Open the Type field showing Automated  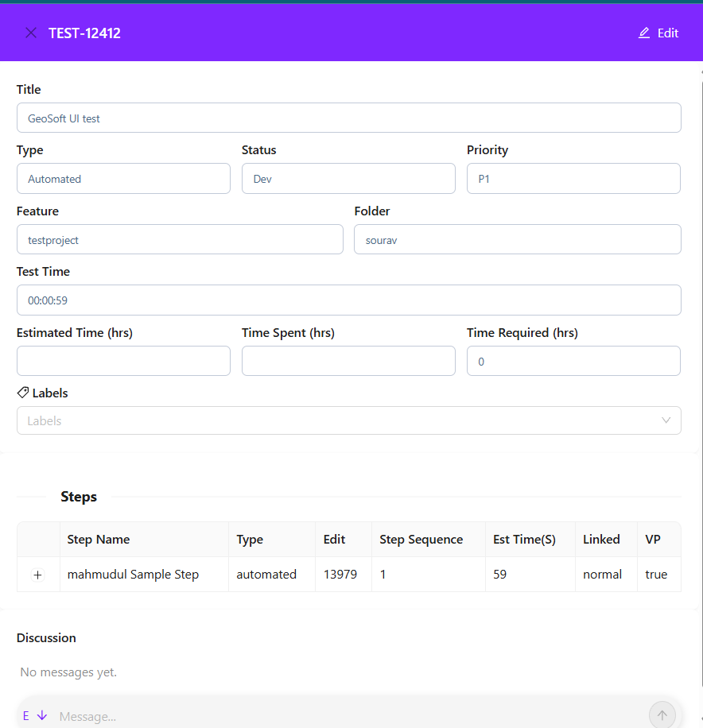pos(123,179)
